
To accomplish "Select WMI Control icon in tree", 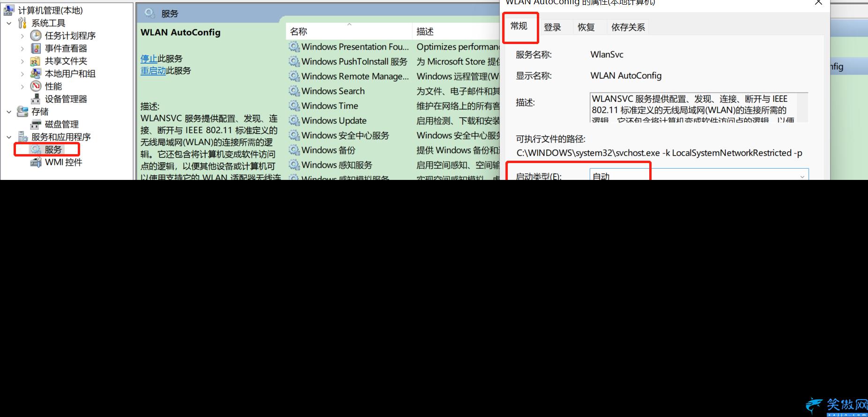I will 36,162.
